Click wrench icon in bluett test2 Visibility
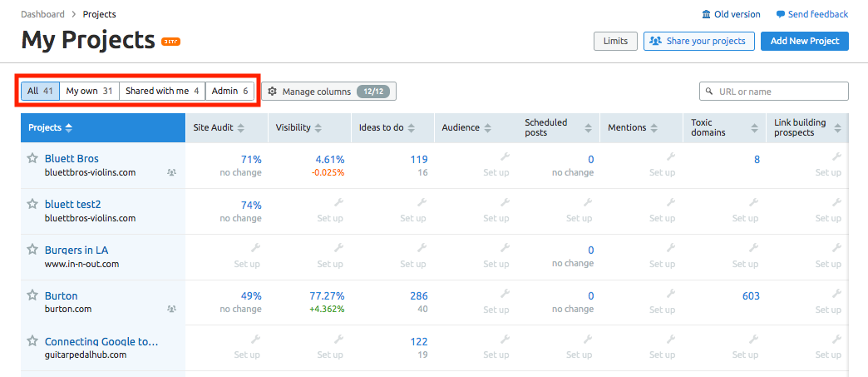The width and height of the screenshot is (868, 377). (338, 202)
